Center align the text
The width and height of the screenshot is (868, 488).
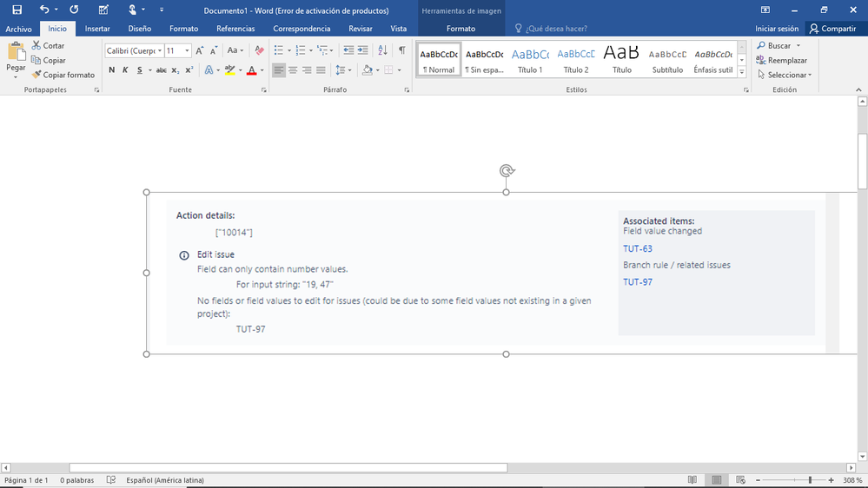point(293,69)
